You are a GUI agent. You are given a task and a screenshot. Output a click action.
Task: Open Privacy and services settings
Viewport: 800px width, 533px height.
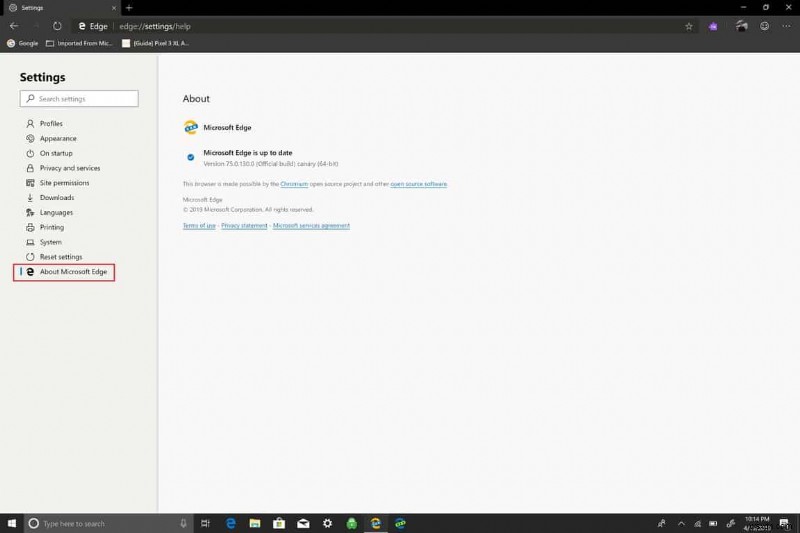coord(70,168)
